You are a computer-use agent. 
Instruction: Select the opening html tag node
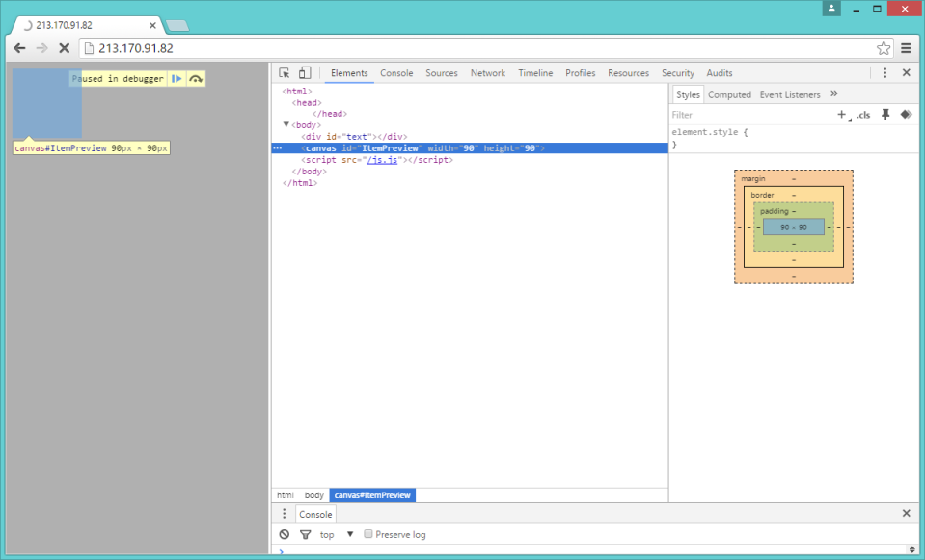(x=297, y=91)
